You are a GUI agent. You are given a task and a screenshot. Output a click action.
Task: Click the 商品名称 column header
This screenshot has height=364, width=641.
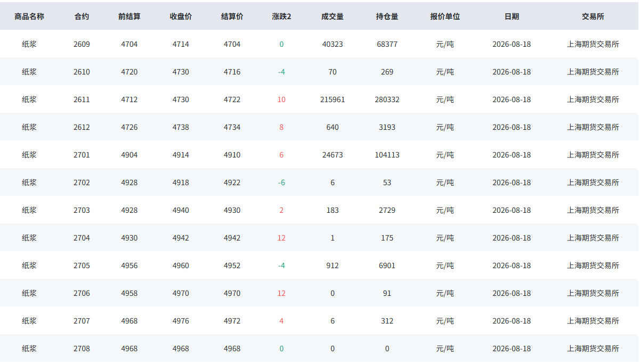coord(29,16)
